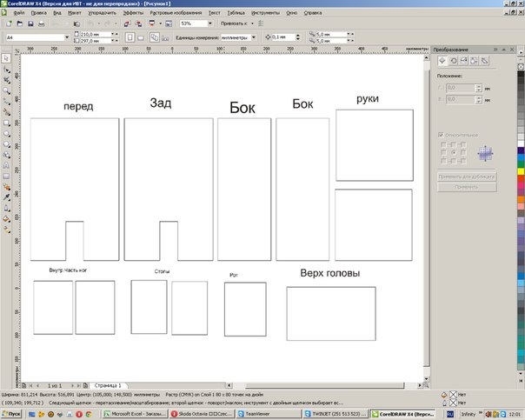
Task: Open units dropdown showing миллиметры
Action: click(254, 37)
